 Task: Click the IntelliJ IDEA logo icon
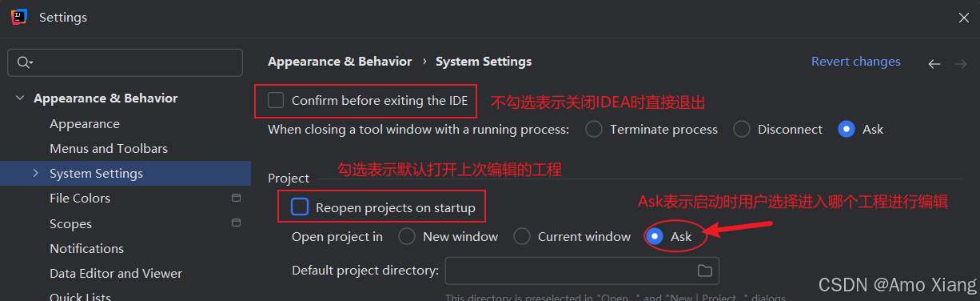(x=18, y=17)
